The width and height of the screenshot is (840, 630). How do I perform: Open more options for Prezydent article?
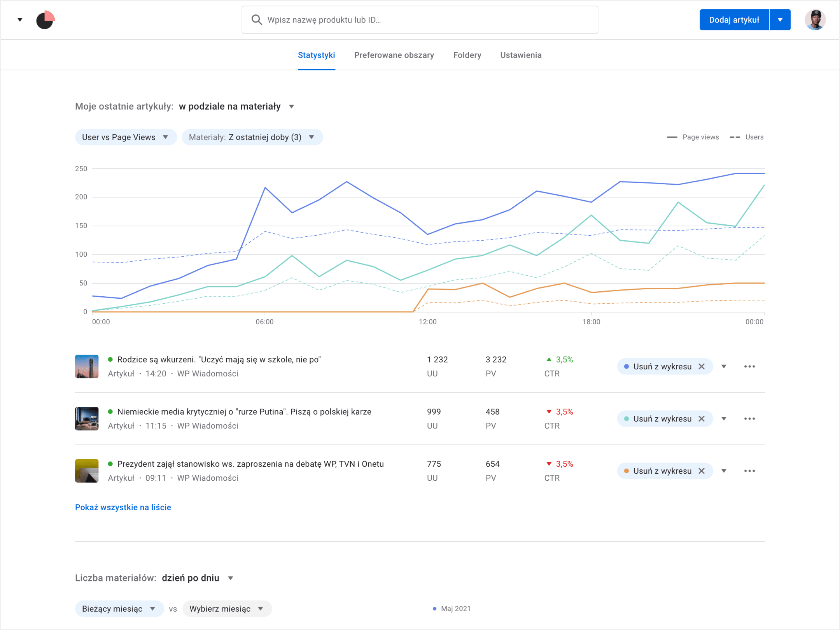click(749, 471)
